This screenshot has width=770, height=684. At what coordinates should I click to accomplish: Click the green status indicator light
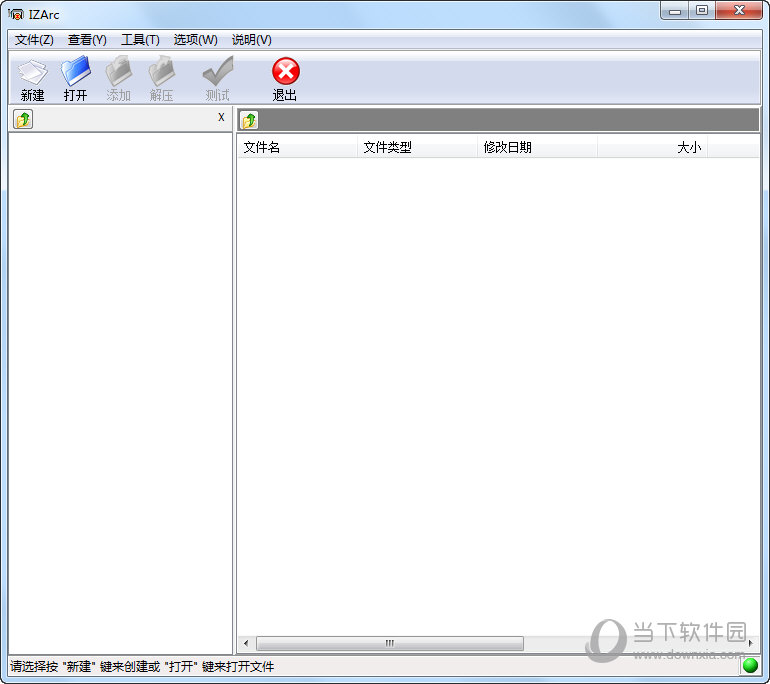point(750,666)
